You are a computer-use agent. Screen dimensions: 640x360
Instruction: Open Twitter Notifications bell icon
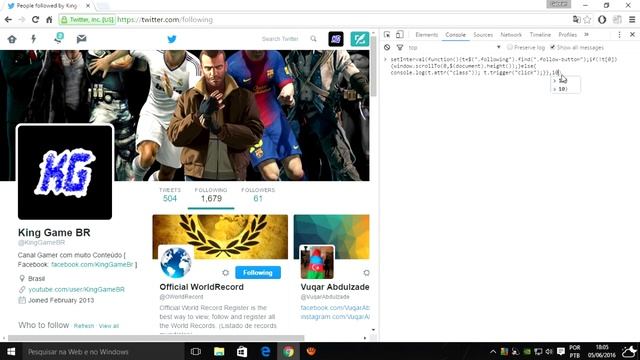coord(59,38)
